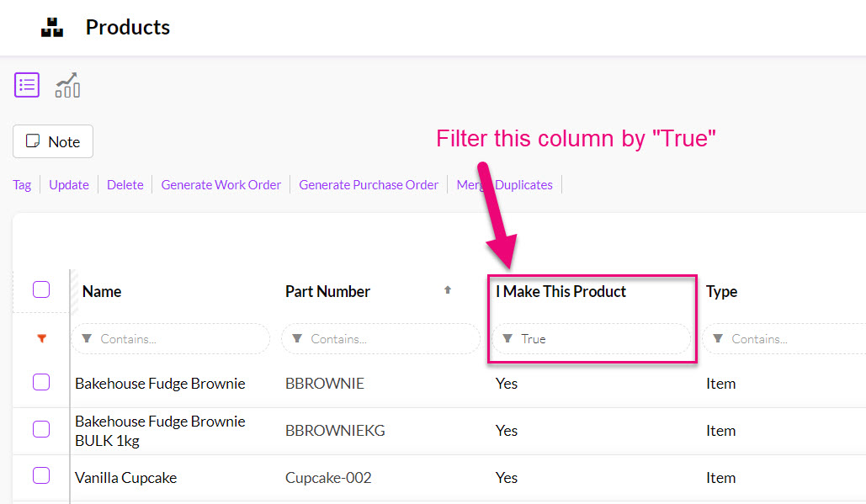The image size is (866, 504).
Task: Click the Tag action link
Action: 22,184
